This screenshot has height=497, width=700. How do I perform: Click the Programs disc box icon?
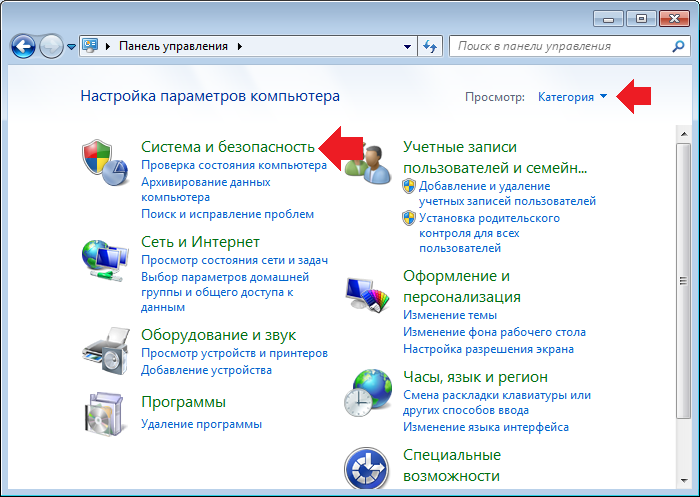(x=104, y=414)
